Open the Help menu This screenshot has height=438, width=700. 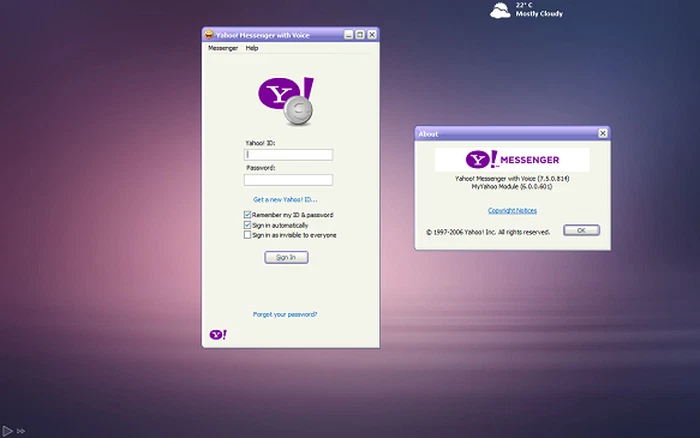coord(252,48)
